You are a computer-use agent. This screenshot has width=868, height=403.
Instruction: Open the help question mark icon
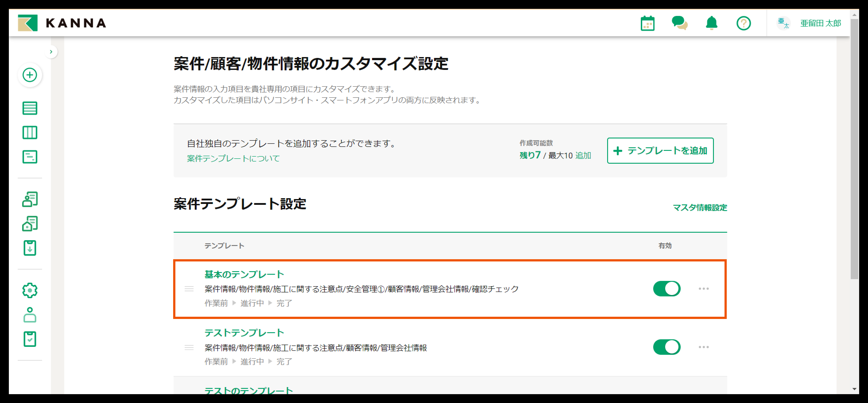coord(743,23)
